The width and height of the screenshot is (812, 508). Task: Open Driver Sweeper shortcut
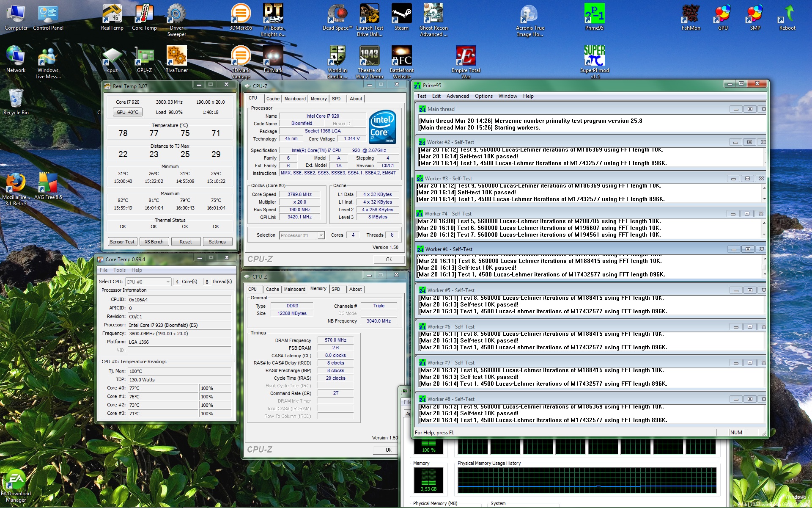[176, 20]
